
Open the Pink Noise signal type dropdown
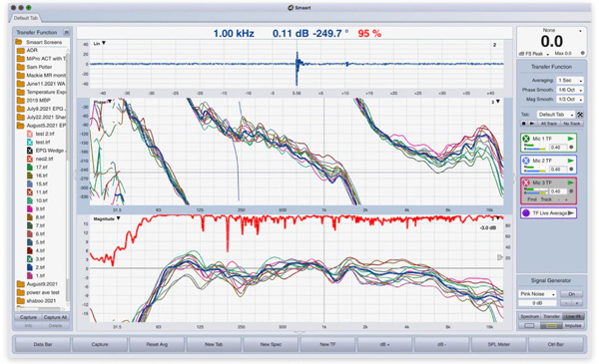(537, 294)
